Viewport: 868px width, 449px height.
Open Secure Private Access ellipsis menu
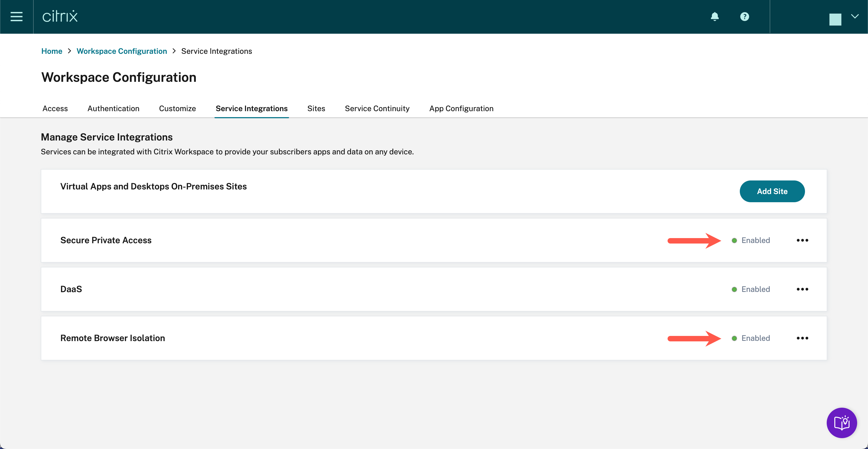(802, 240)
